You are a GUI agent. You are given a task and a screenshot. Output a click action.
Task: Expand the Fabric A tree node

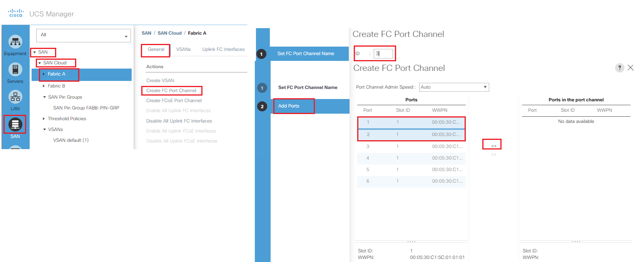pyautogui.click(x=44, y=74)
